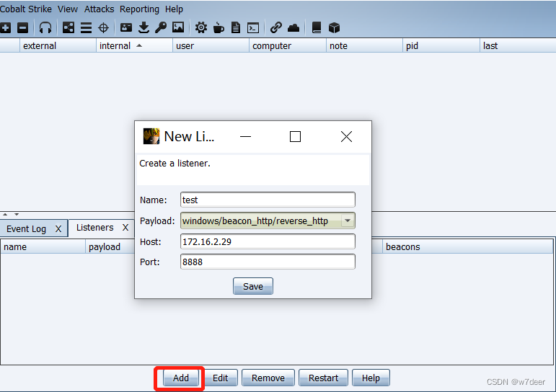Close the New Listener dialog

346,136
